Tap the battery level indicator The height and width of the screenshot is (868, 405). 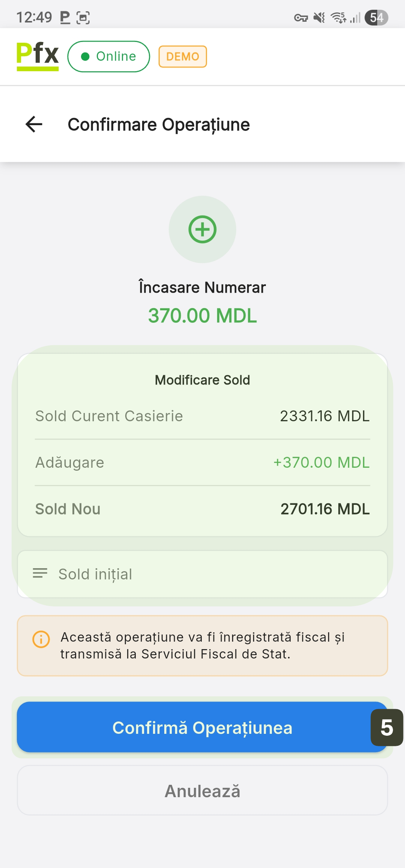tap(376, 18)
